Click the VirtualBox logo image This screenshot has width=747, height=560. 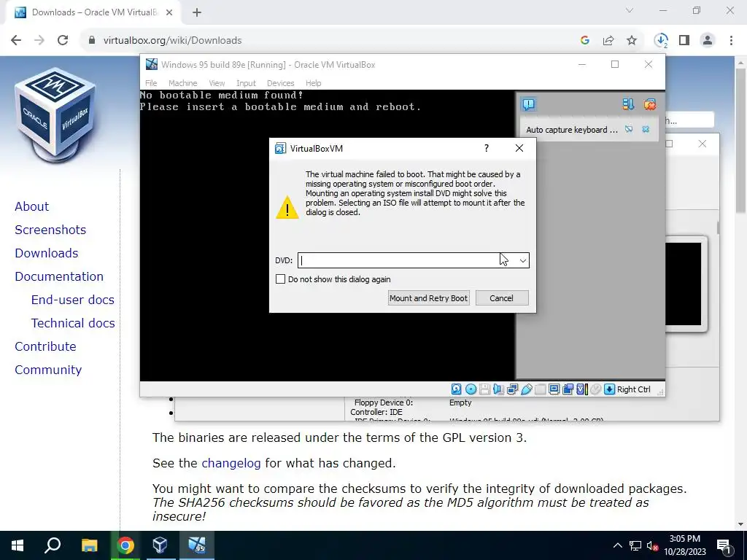click(55, 114)
